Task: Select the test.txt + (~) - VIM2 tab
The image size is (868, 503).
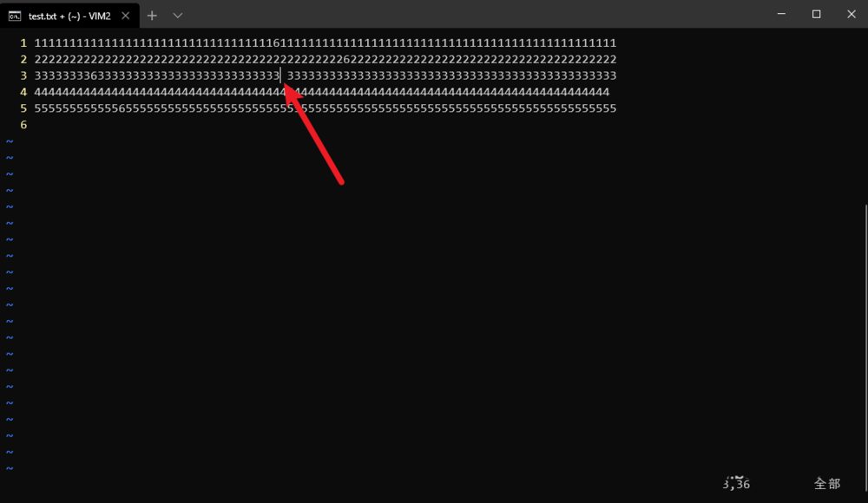Action: [x=69, y=16]
